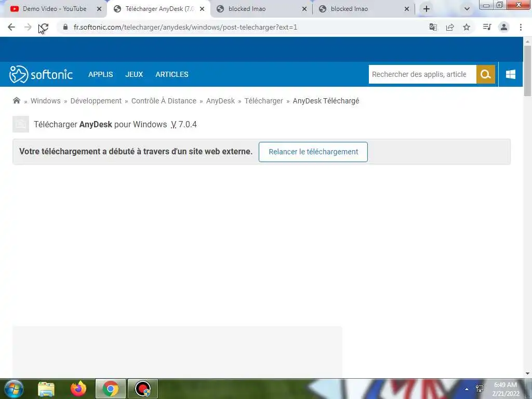Open the media control icon
The image size is (532, 399).
[487, 27]
